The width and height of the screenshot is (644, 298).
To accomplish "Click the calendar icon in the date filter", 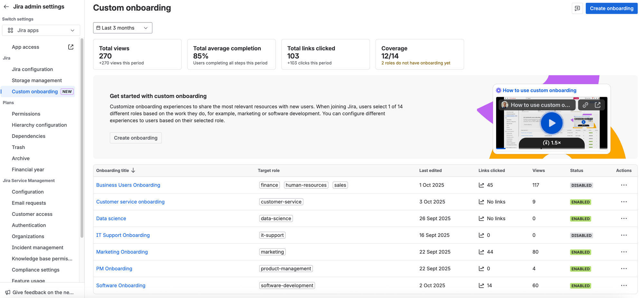I will pyautogui.click(x=99, y=28).
